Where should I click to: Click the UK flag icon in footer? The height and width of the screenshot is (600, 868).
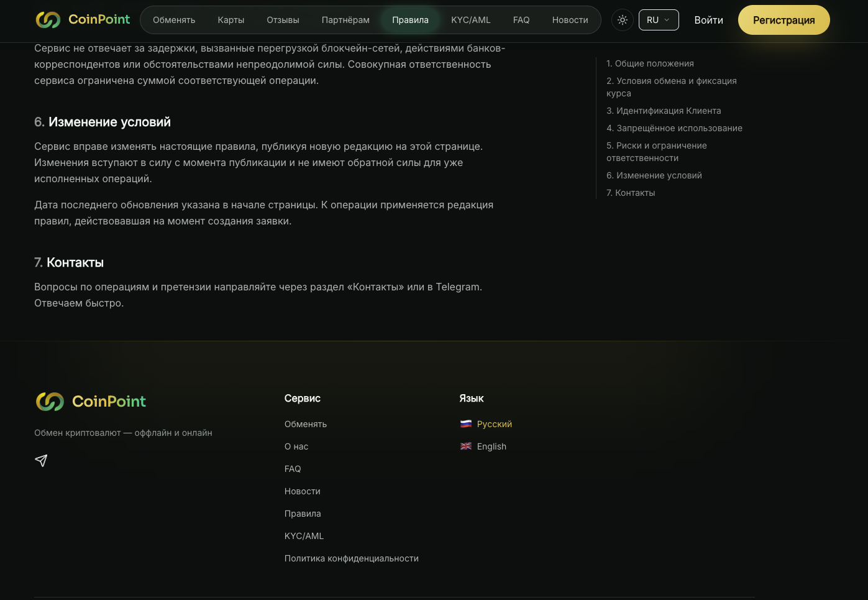click(466, 446)
